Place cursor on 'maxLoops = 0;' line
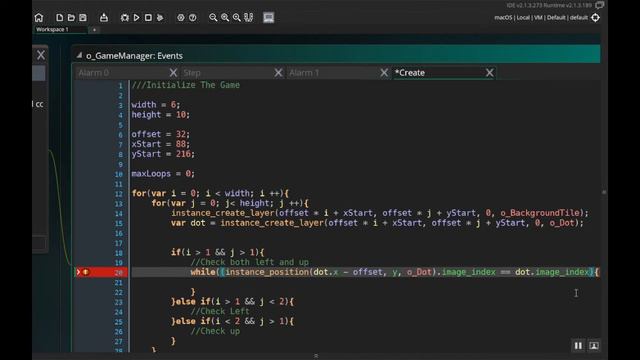The height and width of the screenshot is (360, 640). [163, 173]
